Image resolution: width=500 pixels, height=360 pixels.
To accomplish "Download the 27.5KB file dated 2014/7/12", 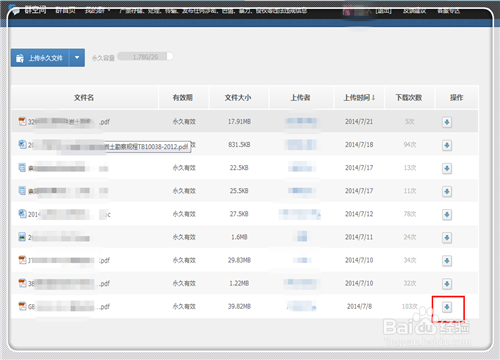I will coord(447,215).
